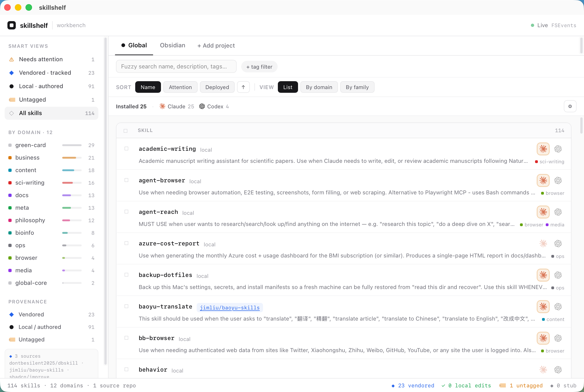Viewport: 584px width, 392px height.
Task: Switch to the Global tab
Action: [x=134, y=45]
